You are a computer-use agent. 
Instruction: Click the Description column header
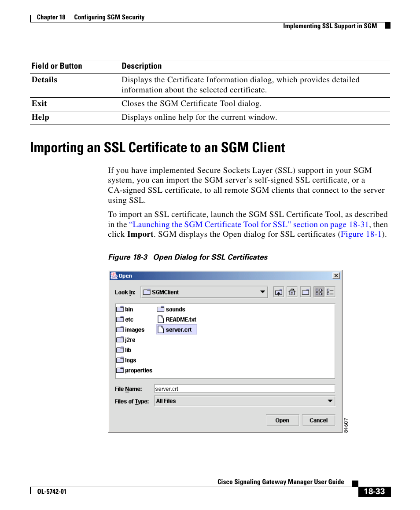coord(141,66)
